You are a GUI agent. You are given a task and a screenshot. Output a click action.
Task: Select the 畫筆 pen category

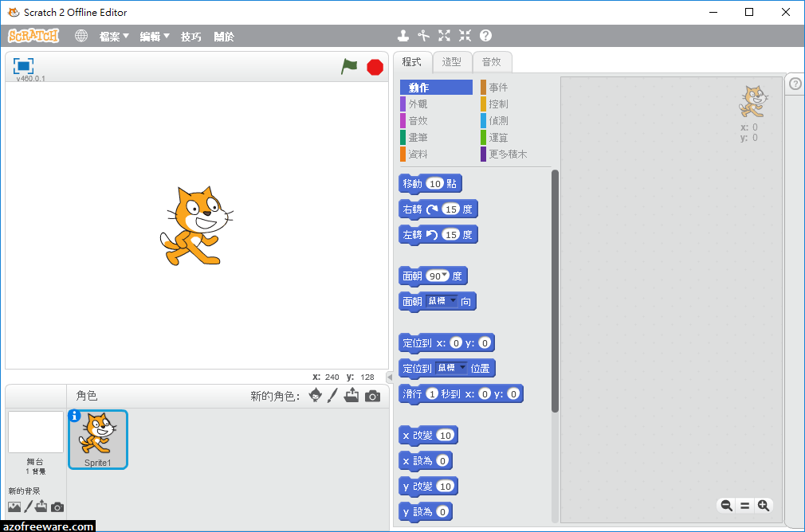437,138
